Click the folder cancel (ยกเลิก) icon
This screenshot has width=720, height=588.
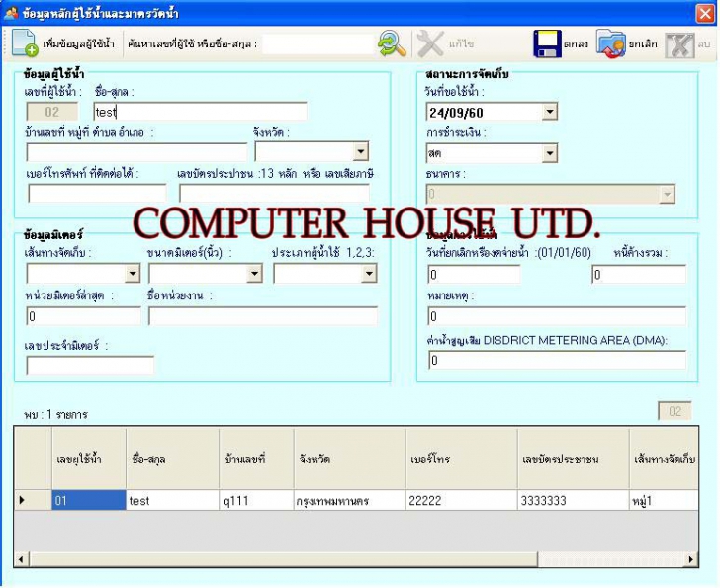[611, 44]
